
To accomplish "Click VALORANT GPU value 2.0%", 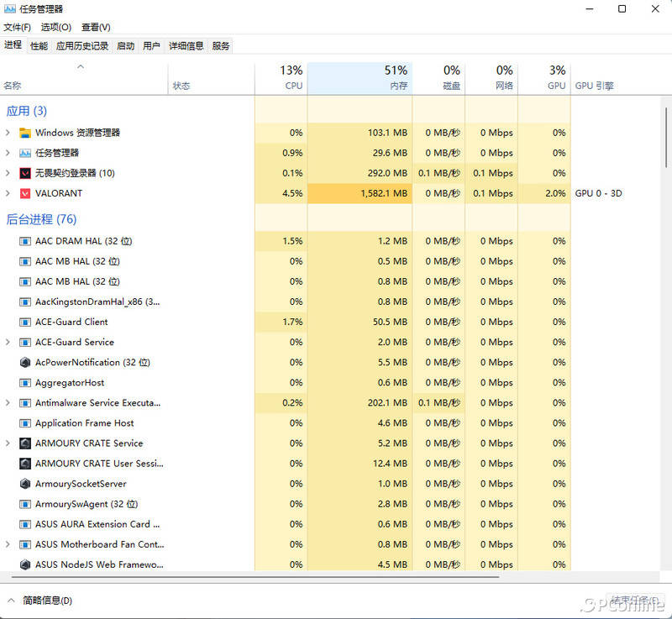I will point(555,194).
